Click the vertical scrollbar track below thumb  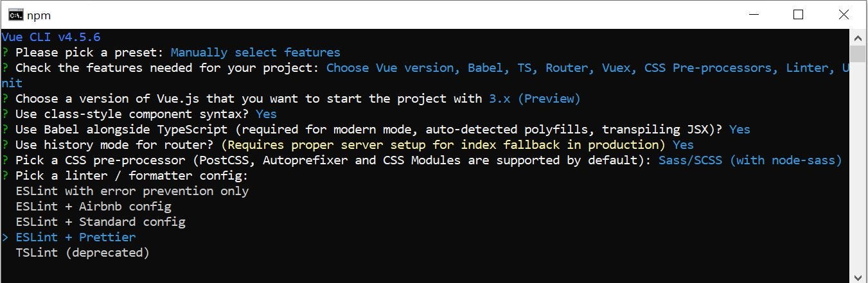tap(858, 167)
